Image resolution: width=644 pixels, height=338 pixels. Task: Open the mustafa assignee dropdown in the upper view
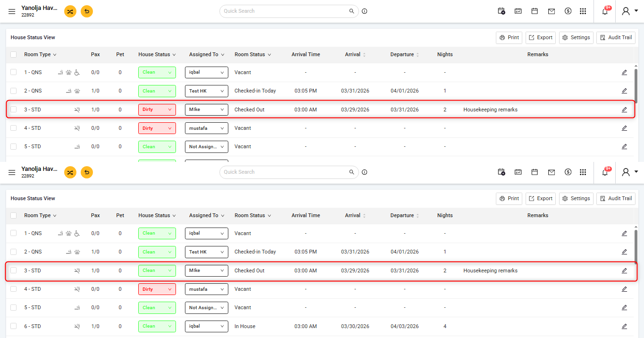point(207,128)
